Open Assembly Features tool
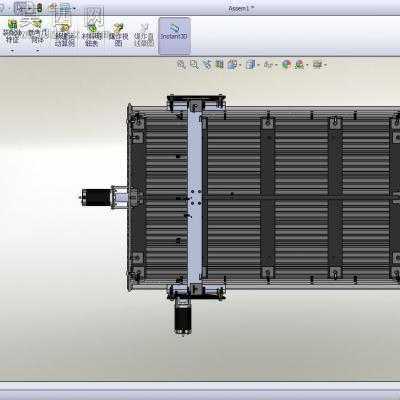This screenshot has width=400, height=400. click(x=12, y=32)
